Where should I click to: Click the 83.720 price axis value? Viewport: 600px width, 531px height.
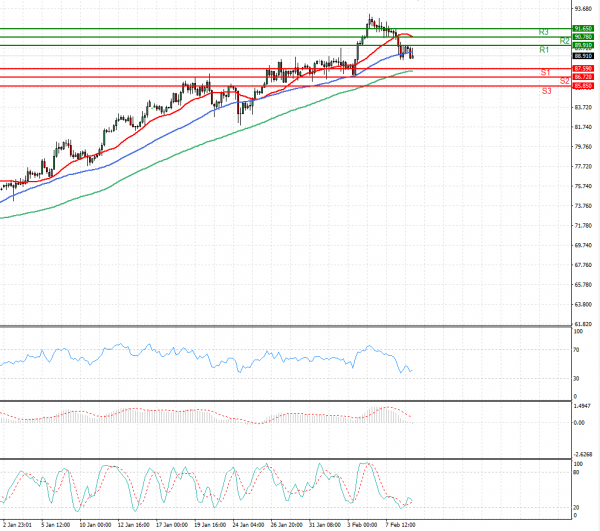(x=583, y=108)
